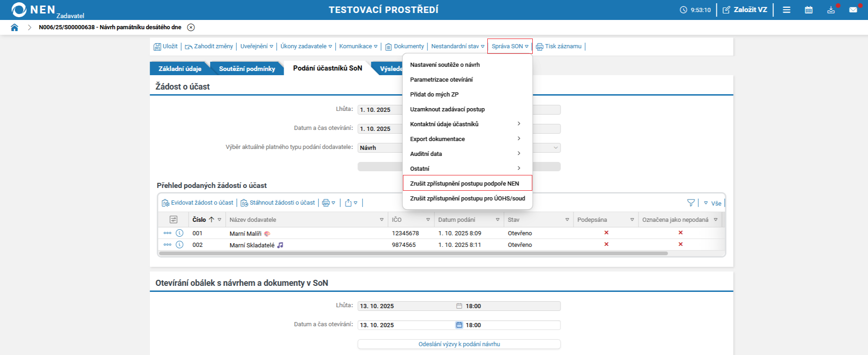The width and height of the screenshot is (868, 355).
Task: Open IČO column filter arrow
Action: [x=428, y=219]
